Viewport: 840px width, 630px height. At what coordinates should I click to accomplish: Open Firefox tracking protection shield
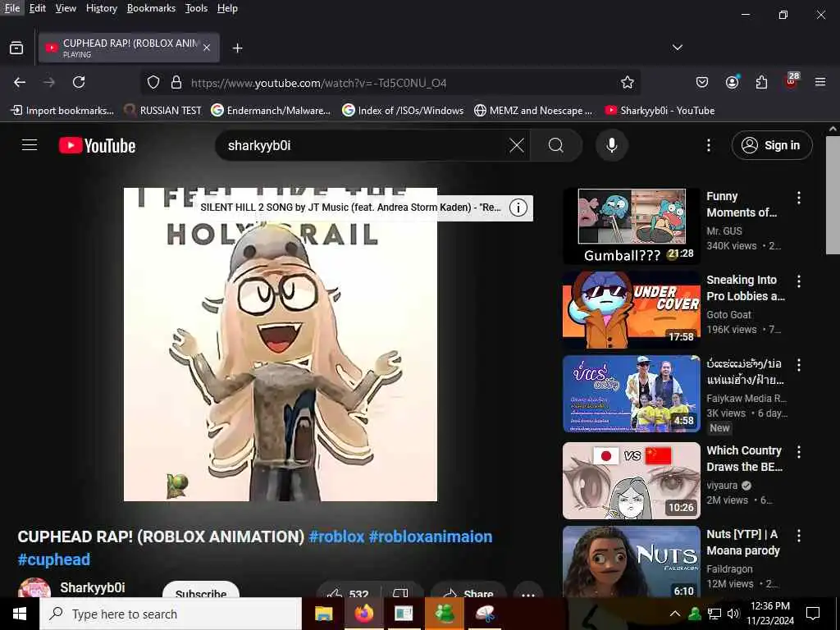point(153,83)
